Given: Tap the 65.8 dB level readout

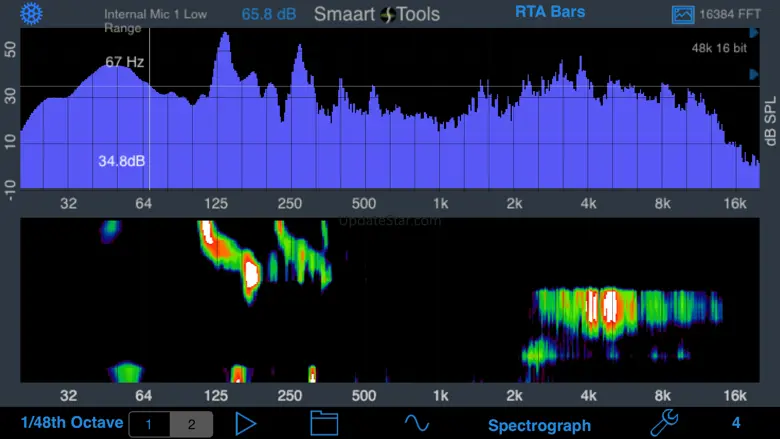Looking at the screenshot, I should (269, 14).
